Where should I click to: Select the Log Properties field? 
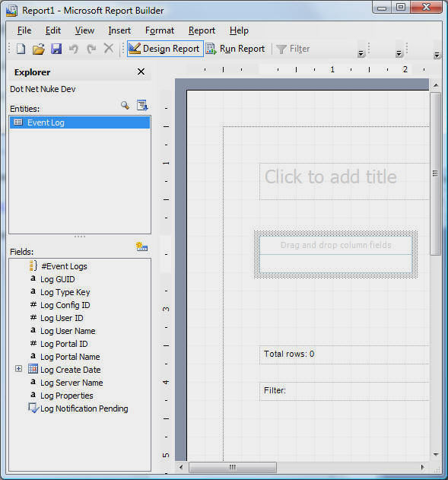point(67,396)
